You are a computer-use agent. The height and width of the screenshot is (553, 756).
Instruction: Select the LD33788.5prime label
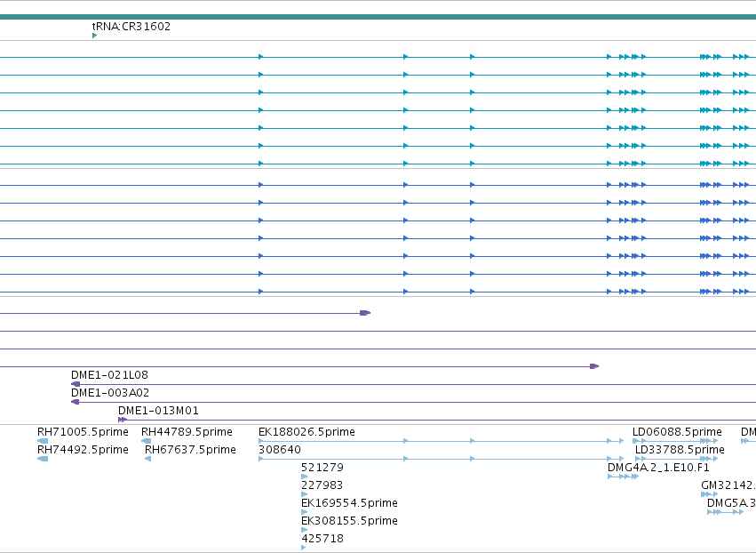click(680, 450)
